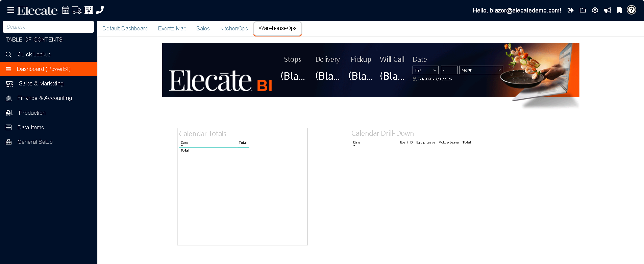Click the delivery truck icon in the top bar
Viewport: 644px width, 264px height.
pyautogui.click(x=77, y=10)
